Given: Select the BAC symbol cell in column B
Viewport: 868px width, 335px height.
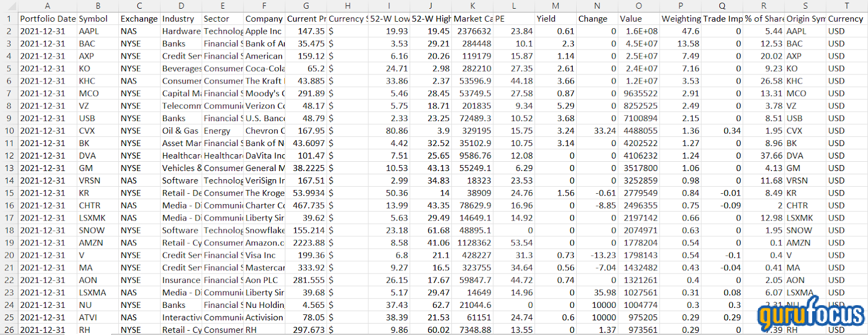Looking at the screenshot, I should coord(98,44).
